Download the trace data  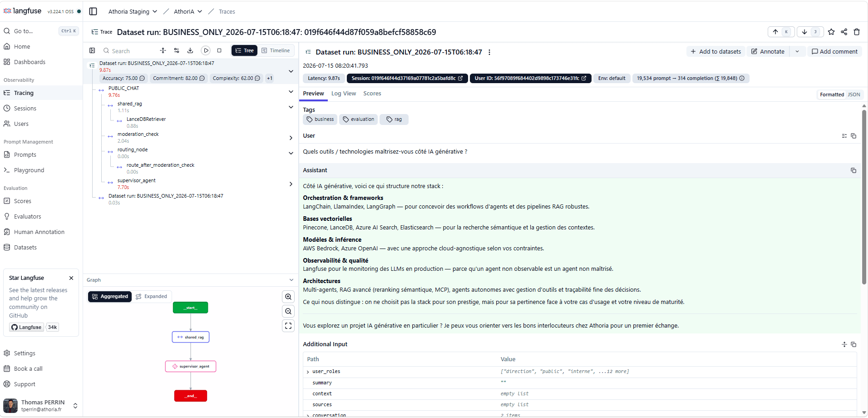pyautogui.click(x=190, y=50)
